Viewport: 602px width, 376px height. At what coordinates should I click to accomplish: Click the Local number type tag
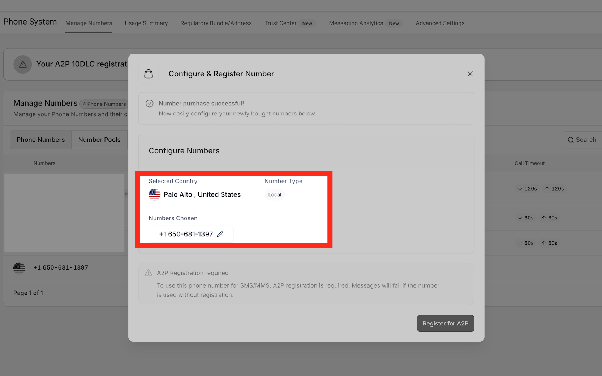tap(274, 195)
